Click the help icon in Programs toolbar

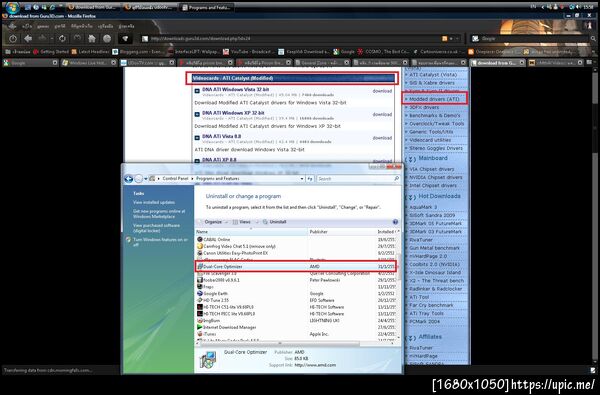click(395, 222)
